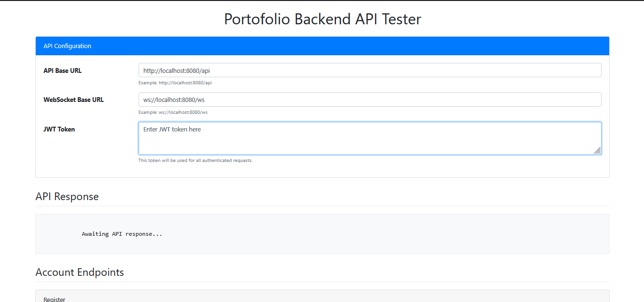Select the Account Endpoints section heading

point(80,272)
